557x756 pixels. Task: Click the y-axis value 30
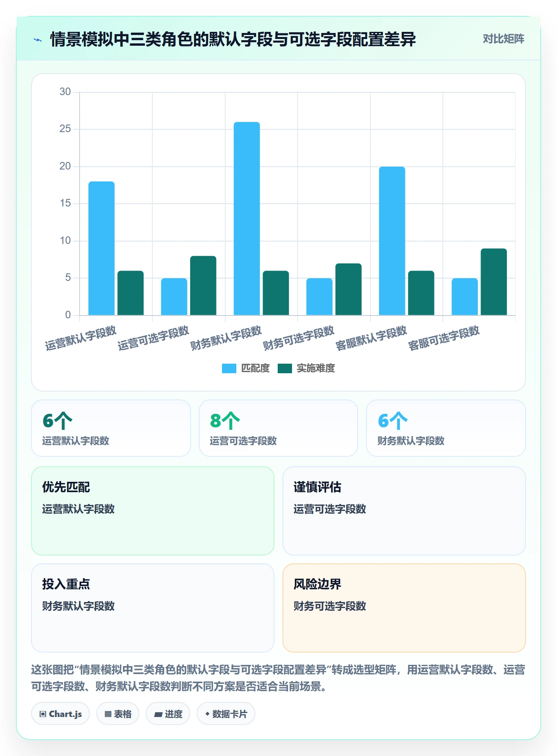click(65, 92)
